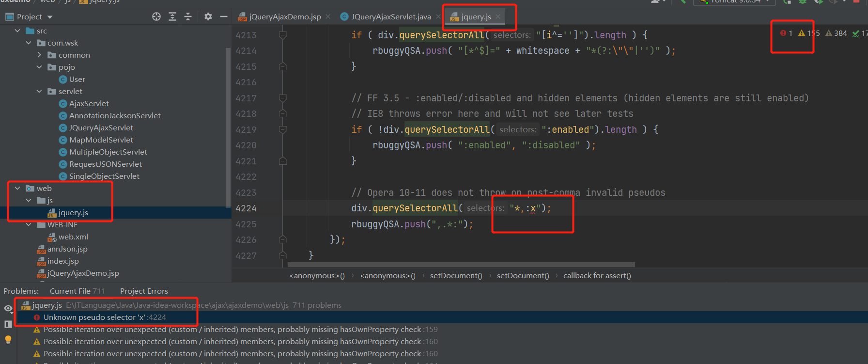Hide the Project panel with the minus icon

[224, 16]
